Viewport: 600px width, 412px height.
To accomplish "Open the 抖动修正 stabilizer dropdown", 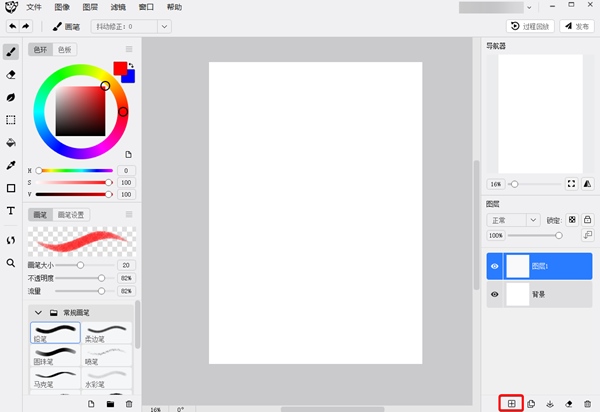I will click(130, 26).
